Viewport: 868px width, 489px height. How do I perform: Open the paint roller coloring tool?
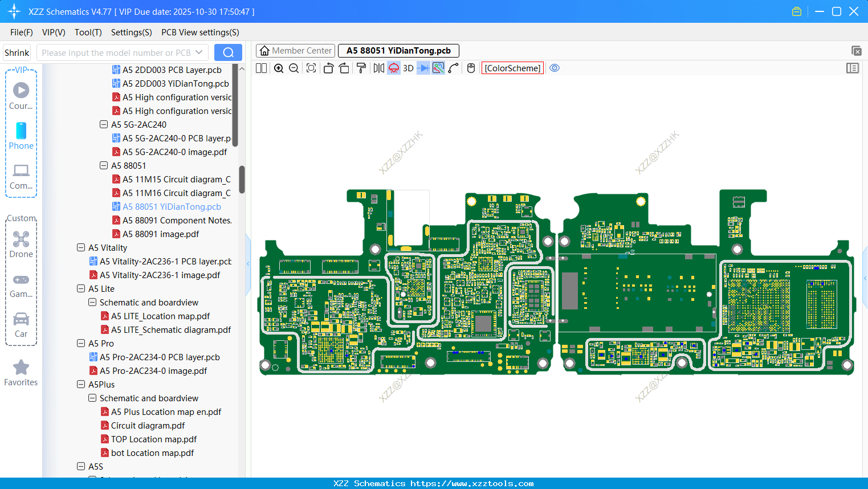[360, 68]
